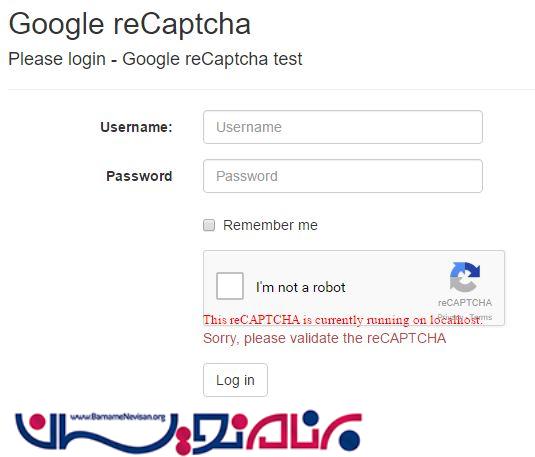Click the www.BarnameNevisan.org URL text
This screenshot has height=457, width=535.
pos(118,417)
